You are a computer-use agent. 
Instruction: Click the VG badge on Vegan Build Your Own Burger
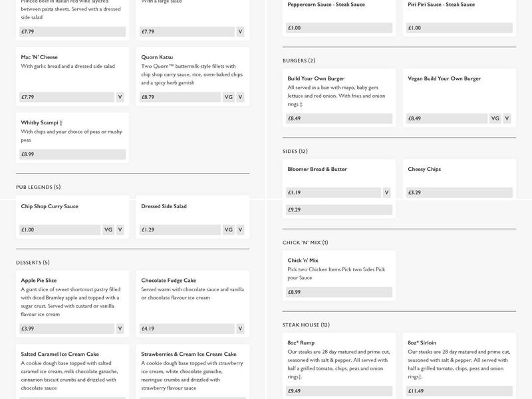coord(495,118)
